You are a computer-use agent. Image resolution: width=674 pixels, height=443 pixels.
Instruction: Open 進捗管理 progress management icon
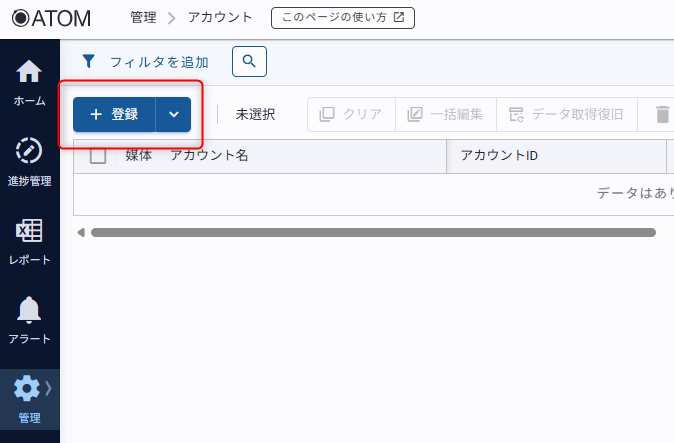(x=29, y=152)
